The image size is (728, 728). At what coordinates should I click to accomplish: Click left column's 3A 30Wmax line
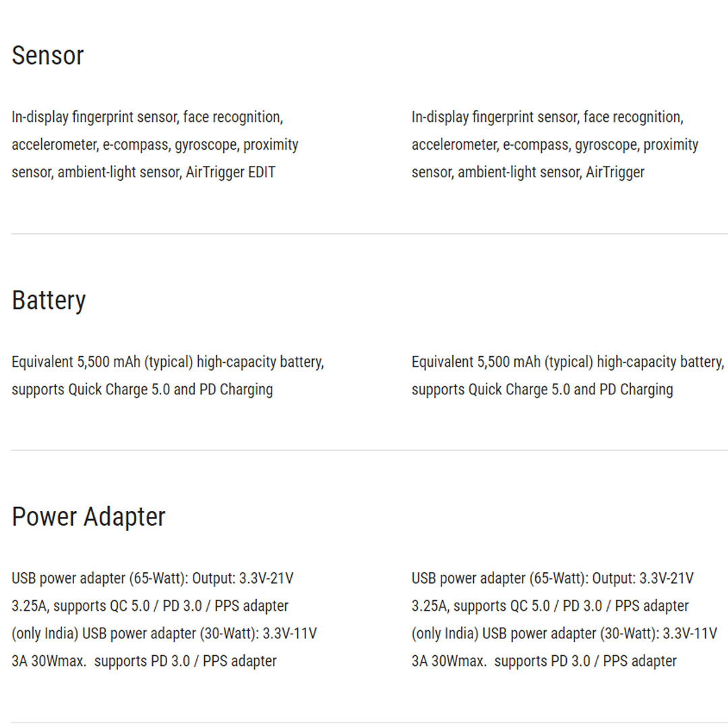[144, 661]
